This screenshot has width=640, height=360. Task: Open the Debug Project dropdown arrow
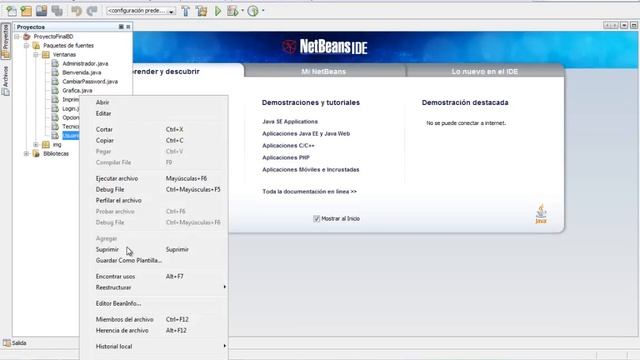point(242,11)
